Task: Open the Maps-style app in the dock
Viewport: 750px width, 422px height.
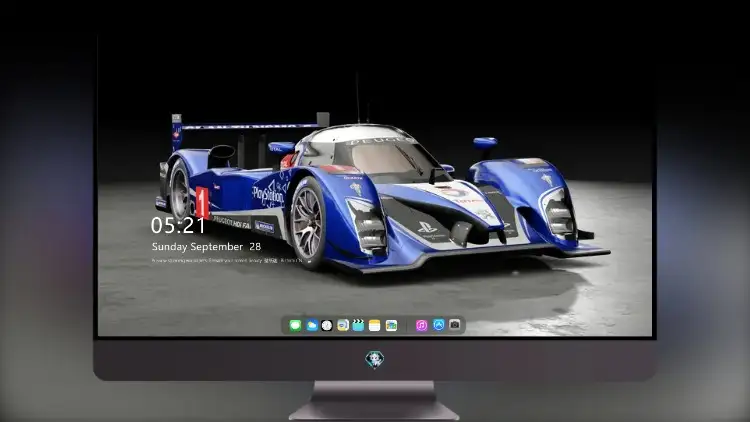Action: (x=391, y=325)
